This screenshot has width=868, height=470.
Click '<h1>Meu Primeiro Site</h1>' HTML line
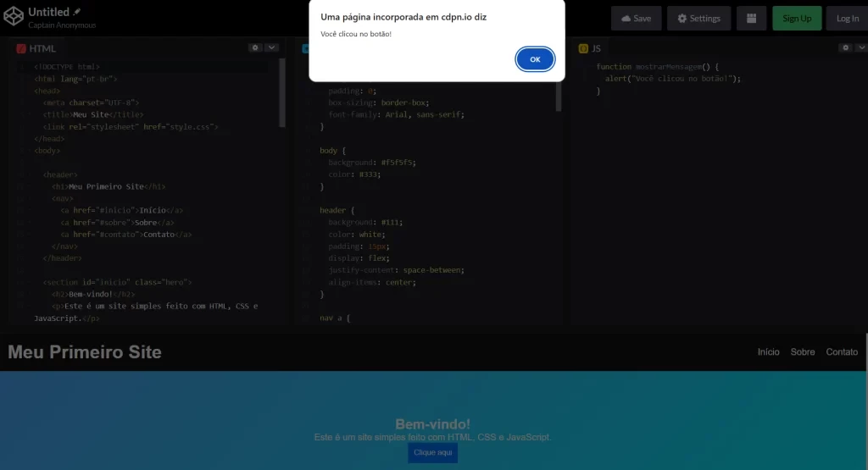point(108,186)
